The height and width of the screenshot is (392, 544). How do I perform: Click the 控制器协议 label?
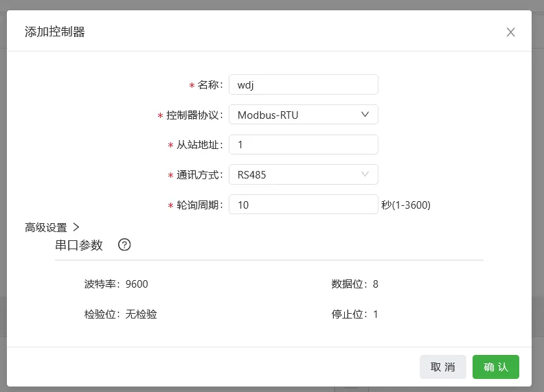[x=193, y=115]
